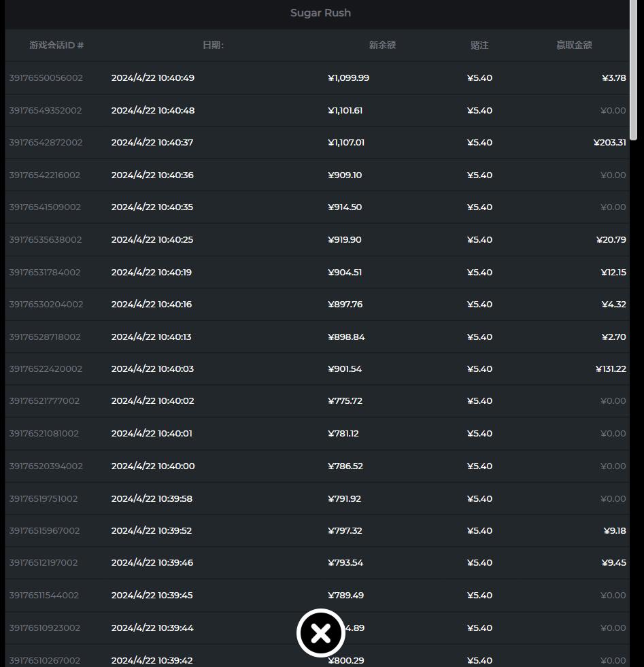The height and width of the screenshot is (667, 644).
Task: Click the 游戏会话ID # column header
Action: coord(56,45)
